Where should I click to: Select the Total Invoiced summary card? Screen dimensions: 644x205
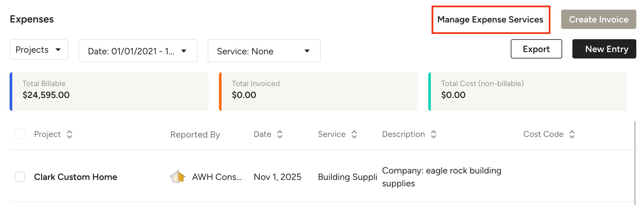click(318, 92)
